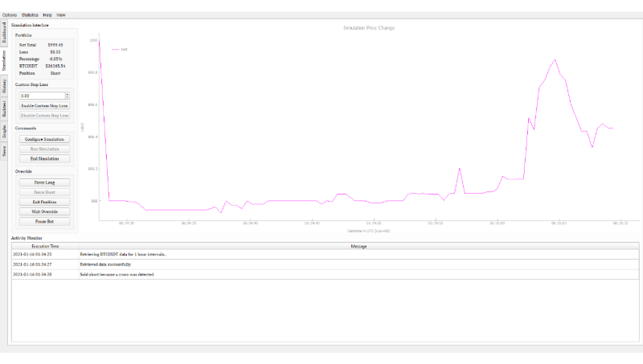Click the Net legend entry in chart
The width and height of the screenshot is (643, 364).
pos(120,49)
